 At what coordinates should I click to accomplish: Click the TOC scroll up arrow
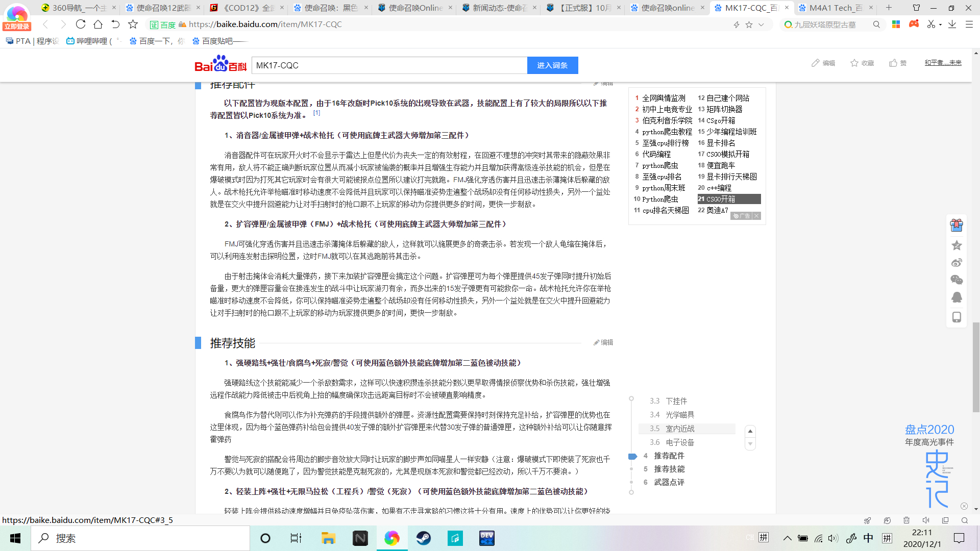[x=750, y=431]
